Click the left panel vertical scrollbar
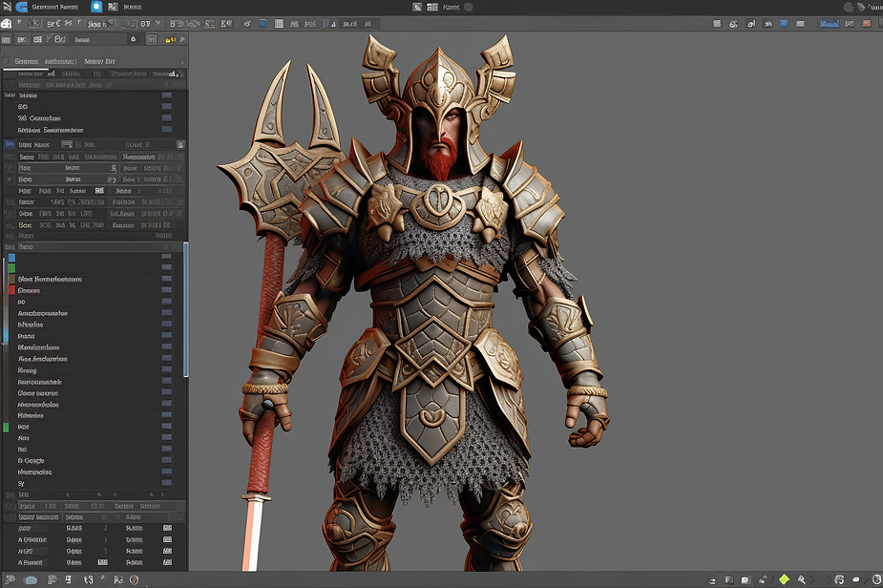 coord(186,310)
